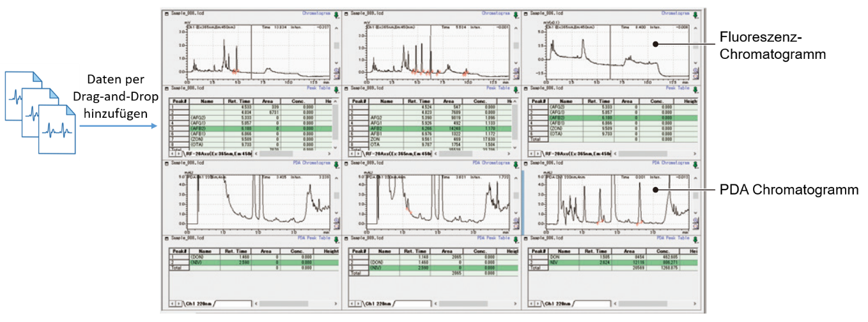Collapse Sample_008 PDA Chromatogram via title box icon
This screenshot has width=868, height=322.
point(166,163)
